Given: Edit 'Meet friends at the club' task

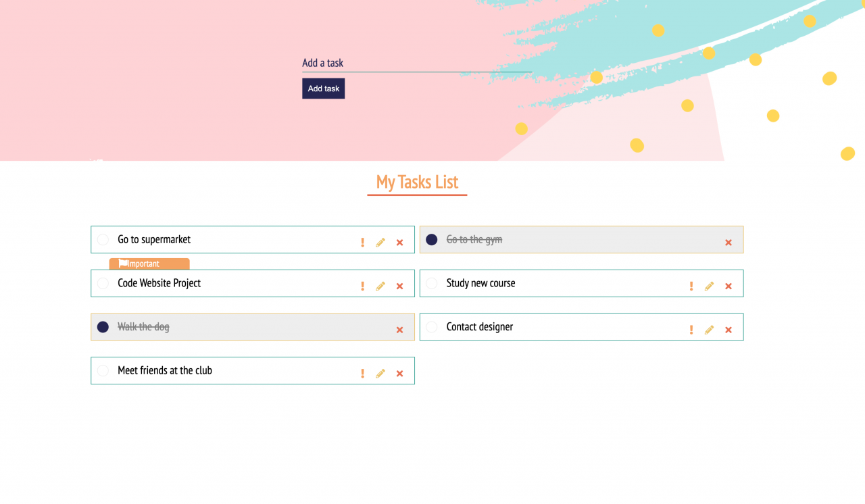Looking at the screenshot, I should pos(380,374).
